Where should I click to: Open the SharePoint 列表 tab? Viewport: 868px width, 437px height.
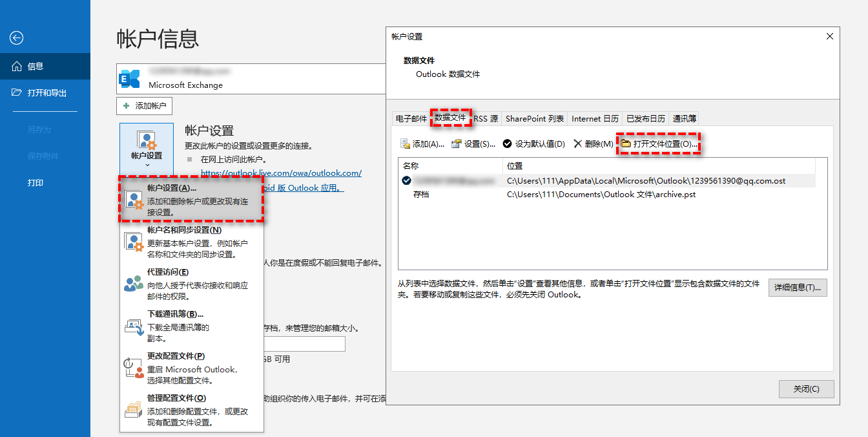(535, 119)
